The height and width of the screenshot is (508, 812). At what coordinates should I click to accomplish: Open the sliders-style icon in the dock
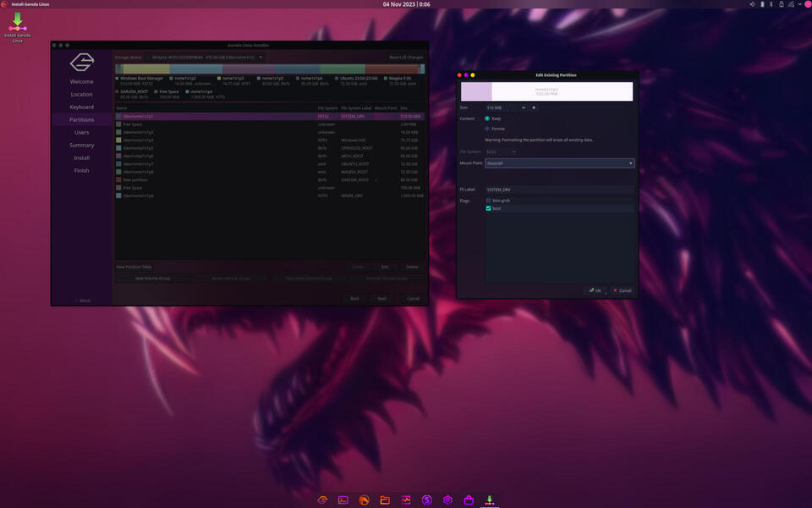coord(406,500)
